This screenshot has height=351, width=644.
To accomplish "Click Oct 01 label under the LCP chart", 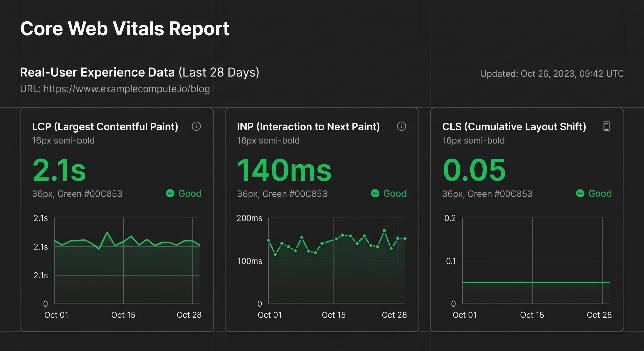I will point(56,315).
